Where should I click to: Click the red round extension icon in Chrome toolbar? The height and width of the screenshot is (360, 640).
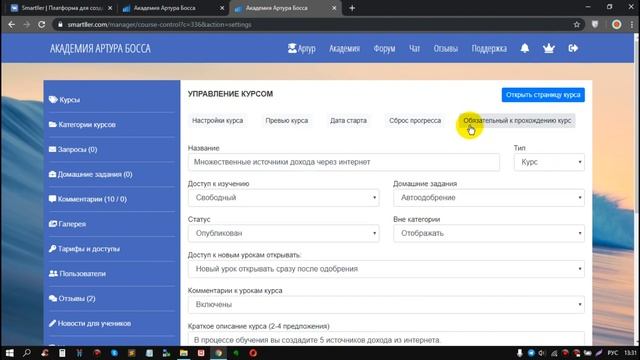click(616, 24)
